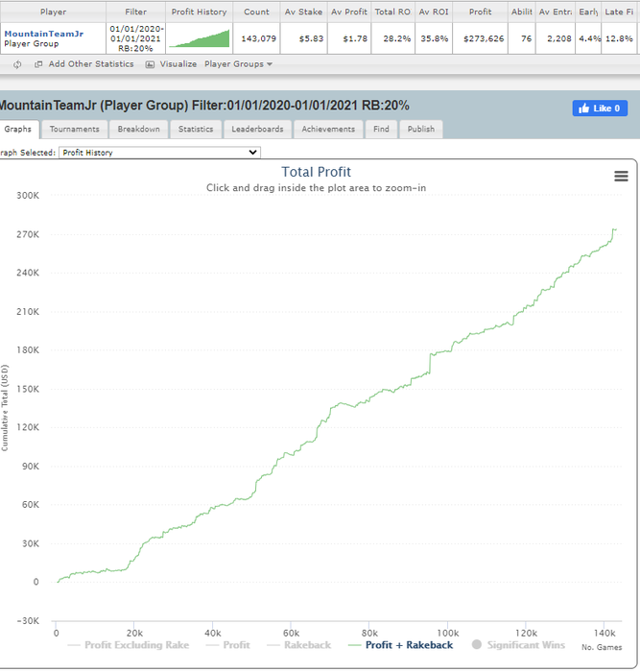
Task: Sort by the Profit column header
Action: (480, 12)
